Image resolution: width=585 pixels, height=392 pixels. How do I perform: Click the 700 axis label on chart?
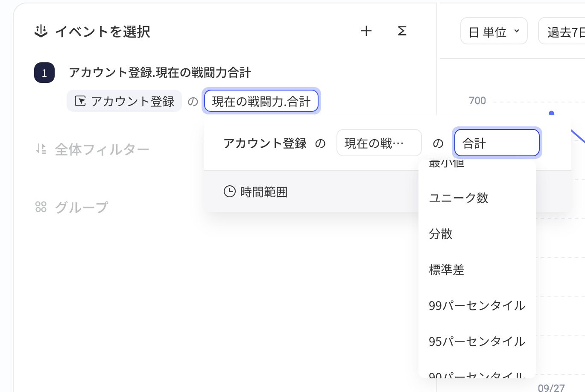[477, 101]
